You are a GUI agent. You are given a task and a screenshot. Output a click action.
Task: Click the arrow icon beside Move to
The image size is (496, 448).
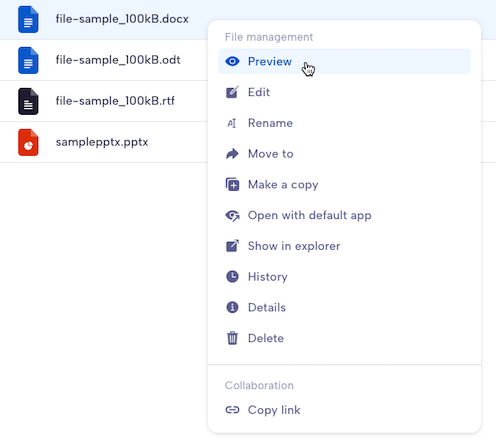point(232,154)
